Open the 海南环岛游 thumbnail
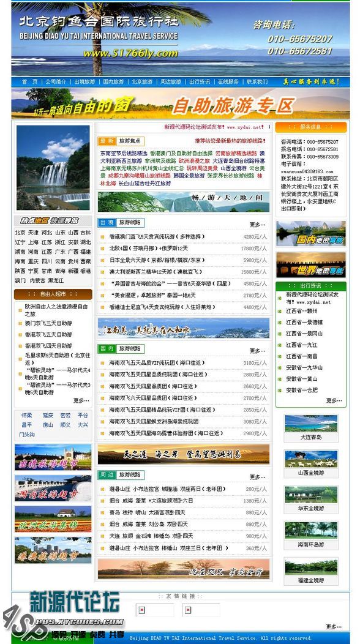 pyautogui.click(x=310, y=536)
